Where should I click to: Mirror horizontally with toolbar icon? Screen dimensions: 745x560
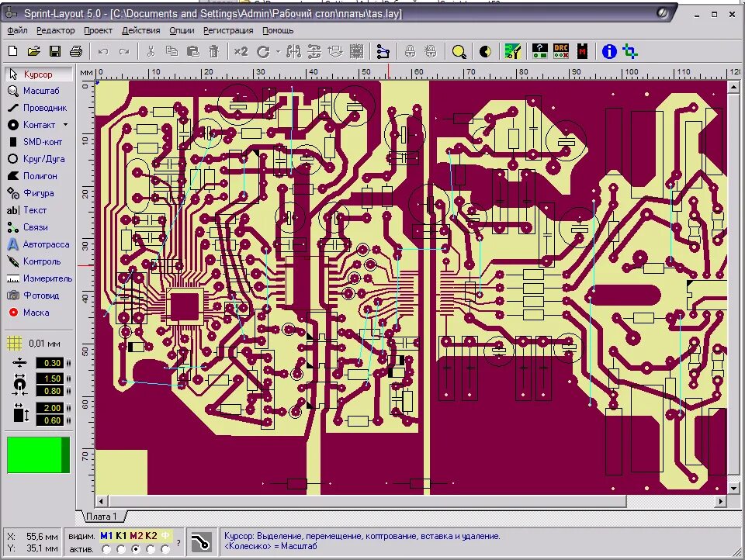[x=293, y=51]
